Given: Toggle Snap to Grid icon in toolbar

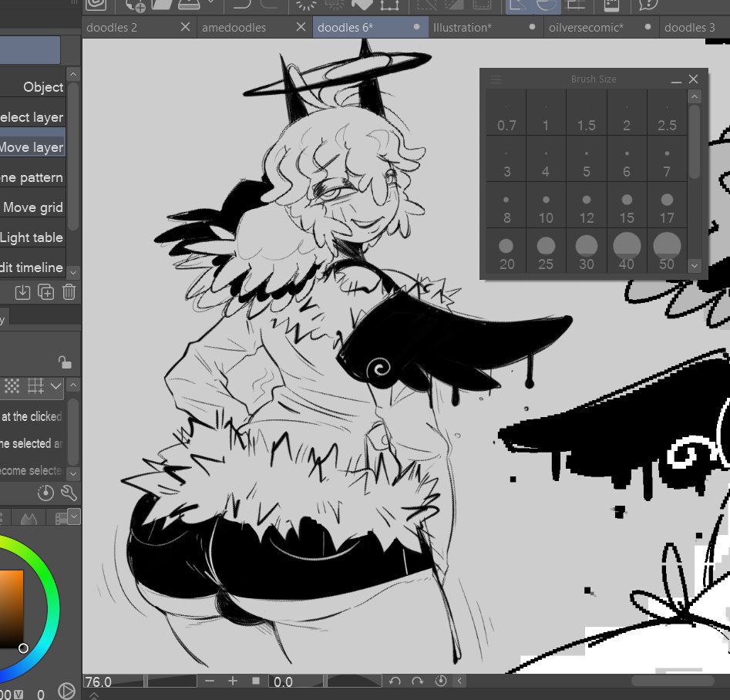Looking at the screenshot, I should pyautogui.click(x=575, y=5).
